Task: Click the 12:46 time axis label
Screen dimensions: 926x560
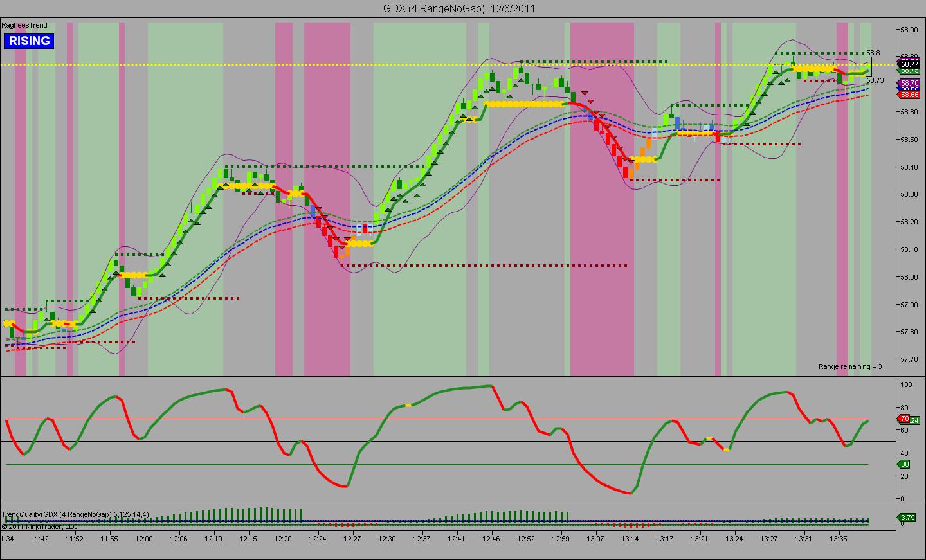Action: [491, 539]
